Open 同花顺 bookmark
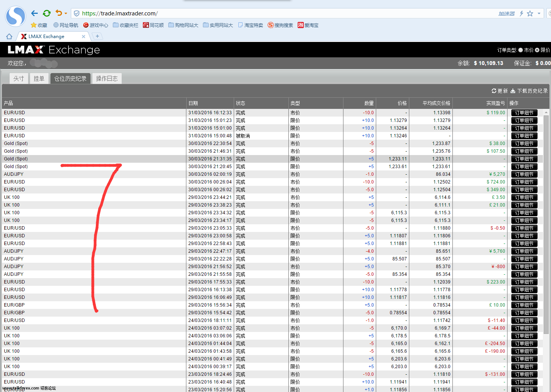 coord(153,25)
